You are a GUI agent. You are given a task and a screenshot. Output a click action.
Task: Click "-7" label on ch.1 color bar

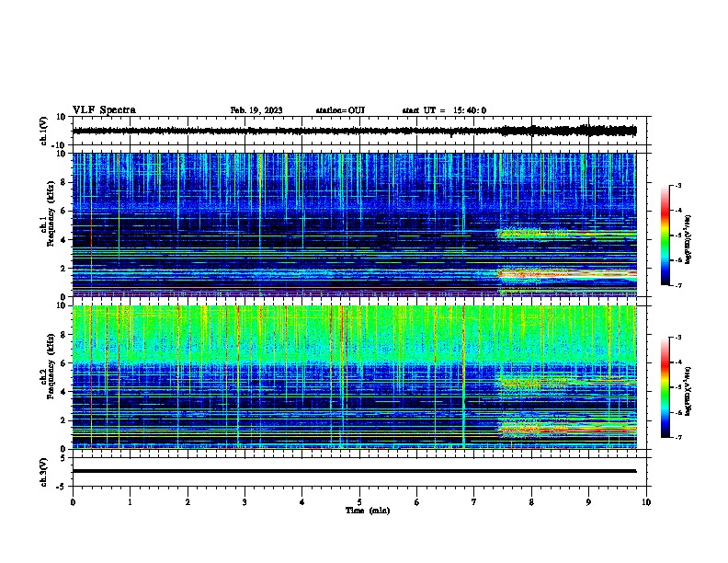678,285
